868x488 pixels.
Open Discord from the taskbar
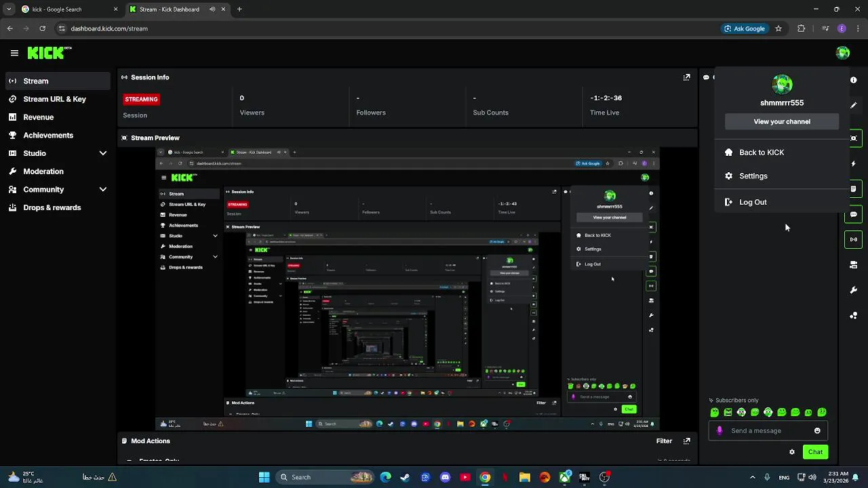pyautogui.click(x=445, y=477)
